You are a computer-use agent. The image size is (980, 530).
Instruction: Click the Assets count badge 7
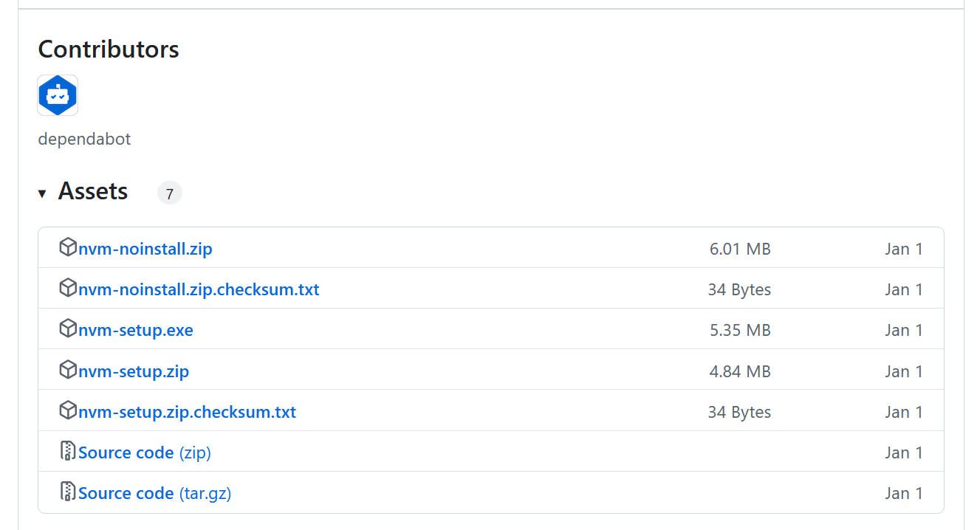169,193
